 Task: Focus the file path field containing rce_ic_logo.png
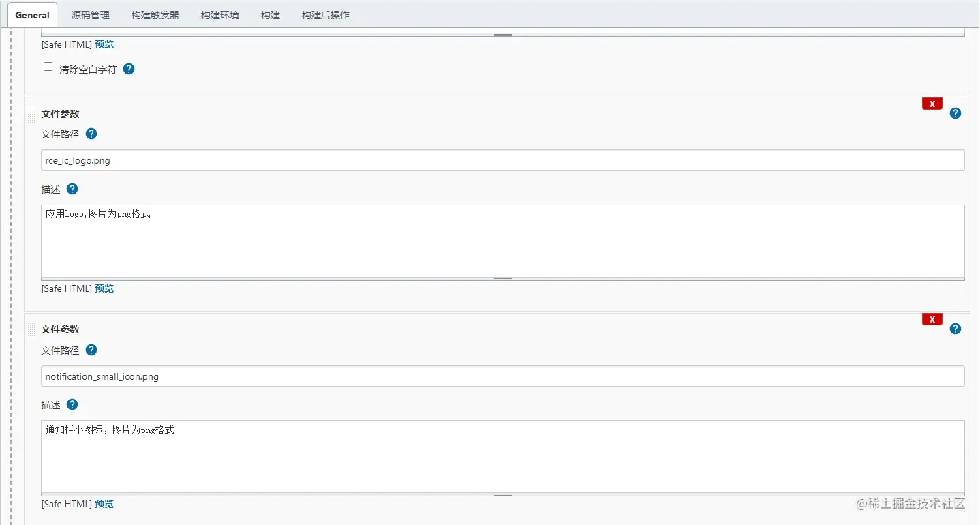(503, 160)
